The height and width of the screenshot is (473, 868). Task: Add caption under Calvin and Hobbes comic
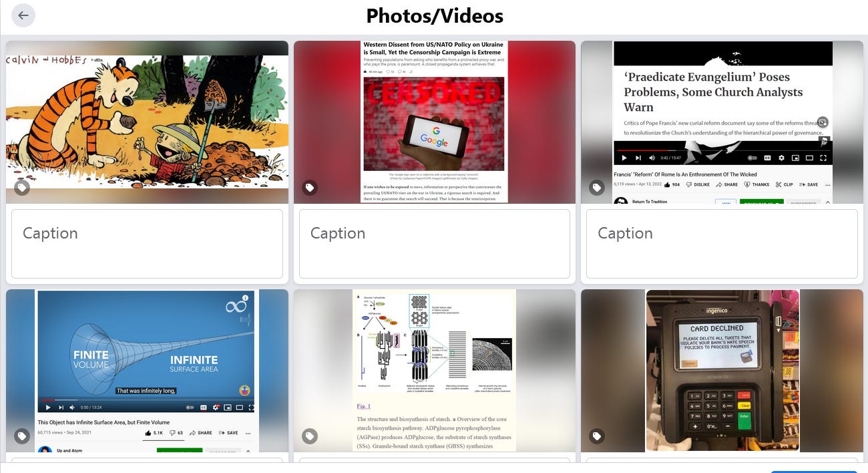pos(147,244)
